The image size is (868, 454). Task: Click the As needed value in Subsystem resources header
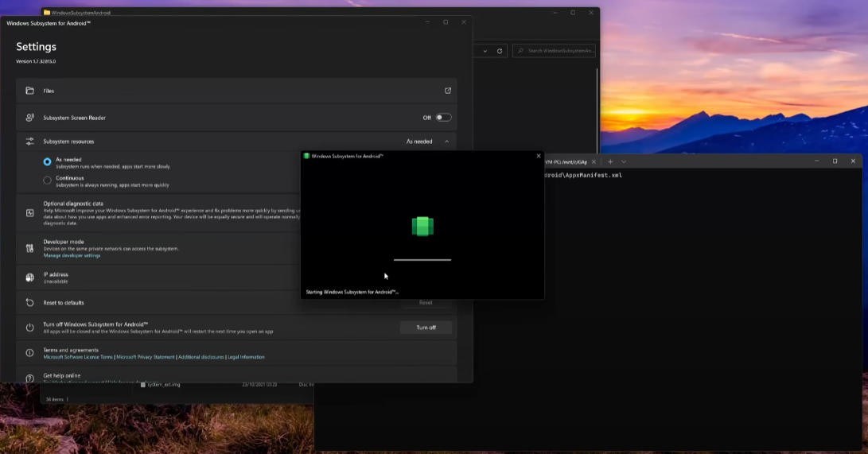point(419,142)
